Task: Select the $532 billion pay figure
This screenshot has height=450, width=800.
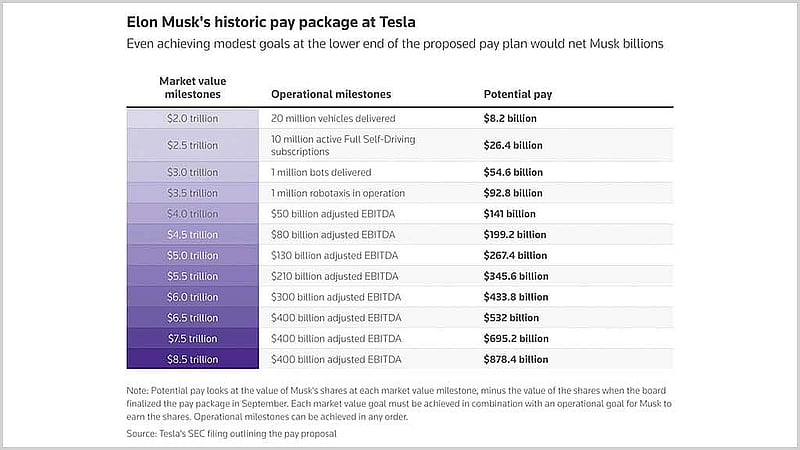Action: (511, 318)
